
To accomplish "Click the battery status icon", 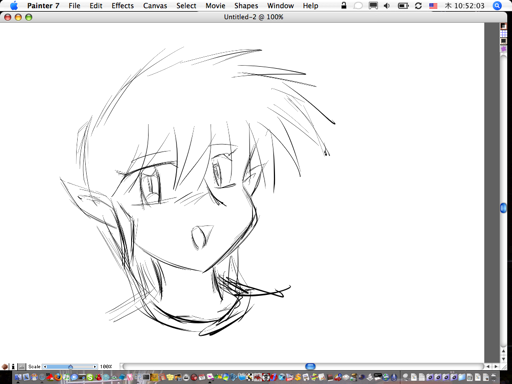I will coord(403,6).
